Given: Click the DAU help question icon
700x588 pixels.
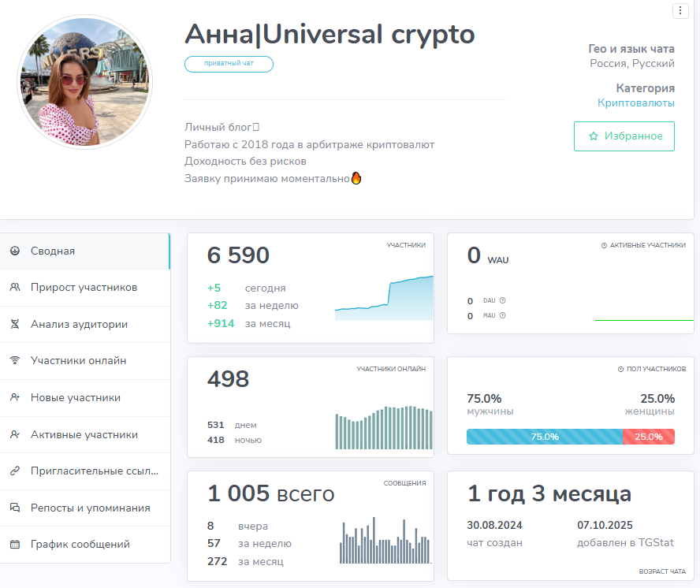Looking at the screenshot, I should pyautogui.click(x=503, y=300).
